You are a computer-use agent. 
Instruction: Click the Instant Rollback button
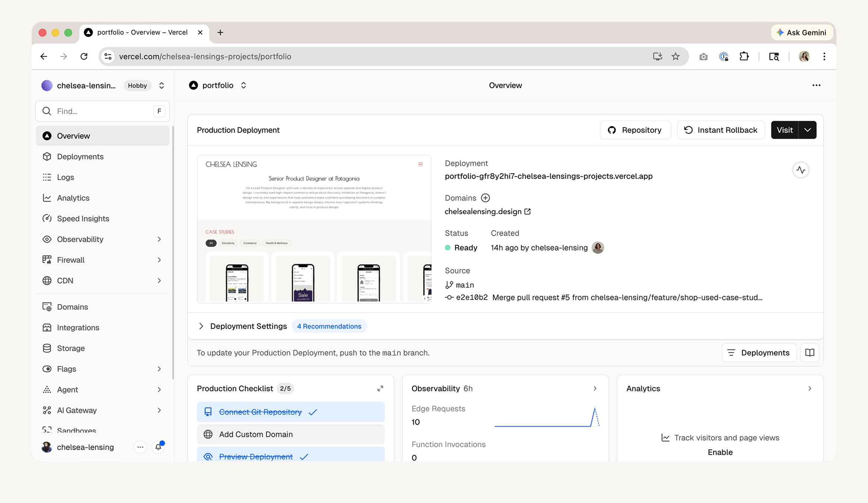point(720,130)
